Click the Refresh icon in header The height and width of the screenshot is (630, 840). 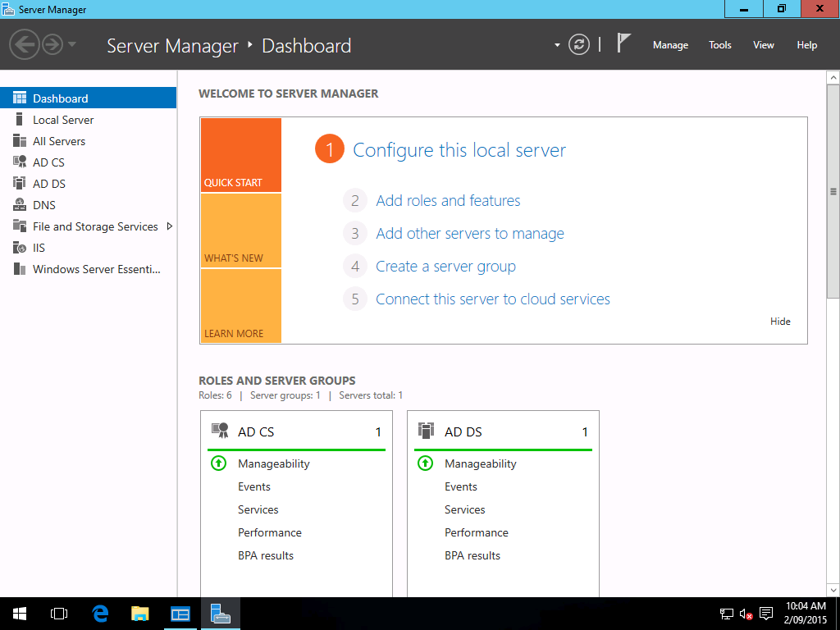pyautogui.click(x=579, y=44)
